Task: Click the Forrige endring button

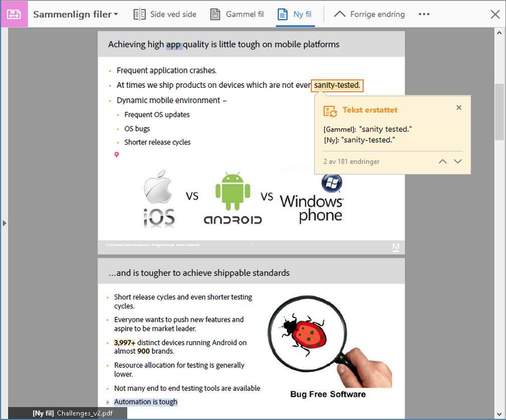Action: pyautogui.click(x=370, y=14)
